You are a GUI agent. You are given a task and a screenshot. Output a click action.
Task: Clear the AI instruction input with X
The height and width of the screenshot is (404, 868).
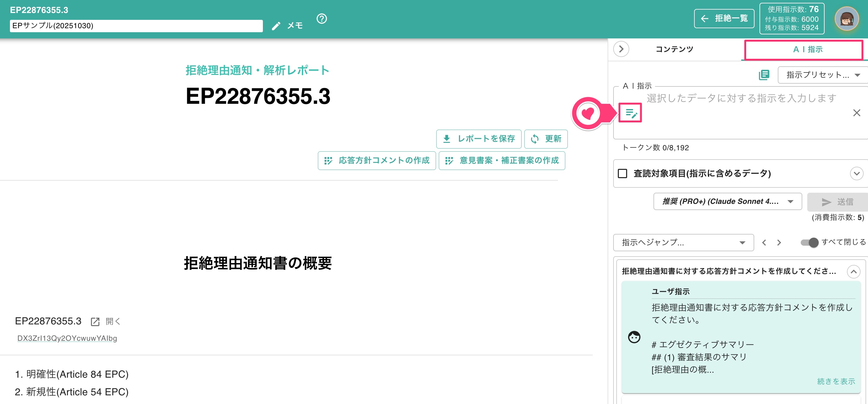857,113
